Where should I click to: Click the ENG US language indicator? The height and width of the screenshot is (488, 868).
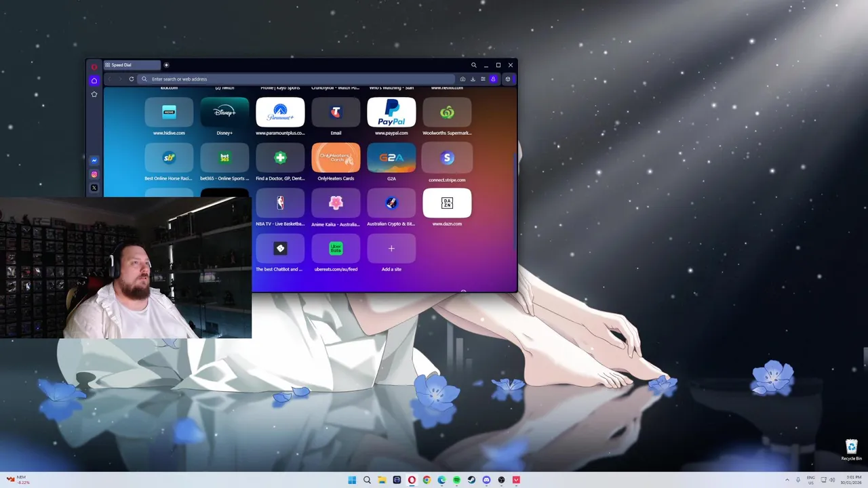811,480
